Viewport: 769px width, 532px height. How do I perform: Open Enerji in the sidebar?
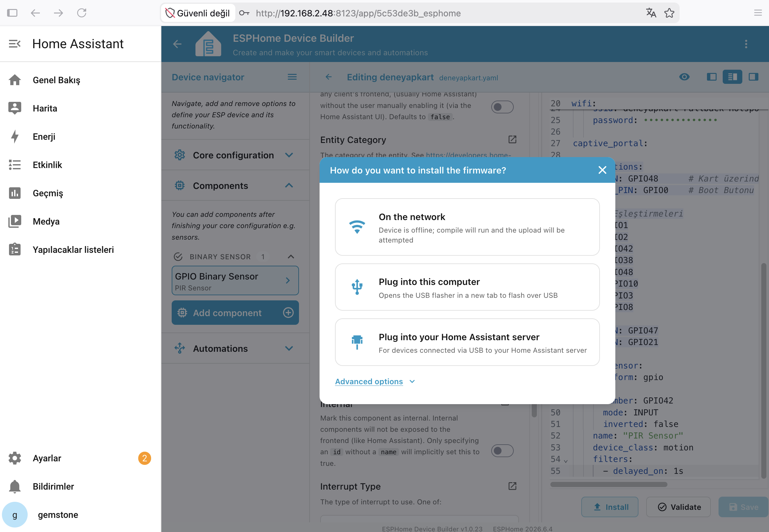(x=80, y=137)
